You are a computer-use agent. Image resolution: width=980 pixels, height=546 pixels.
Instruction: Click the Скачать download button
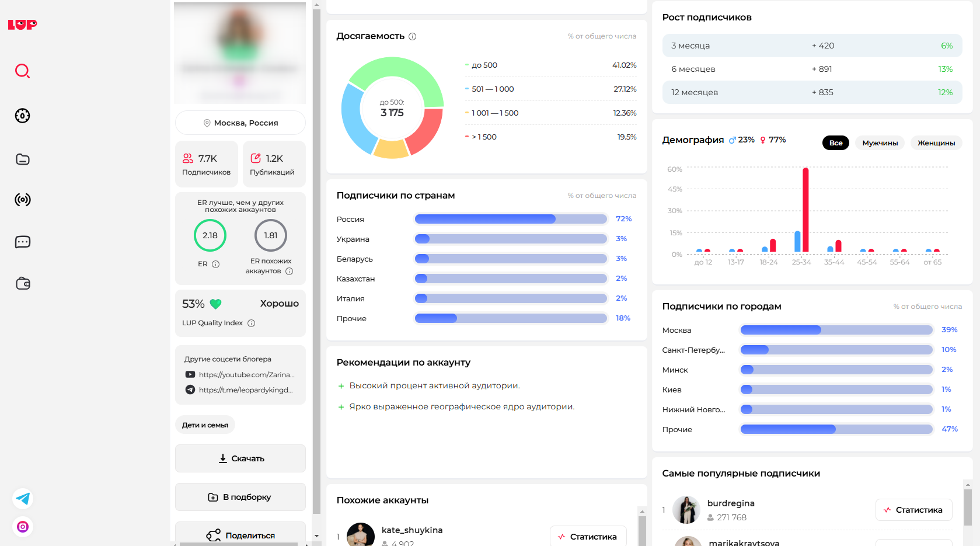tap(240, 458)
